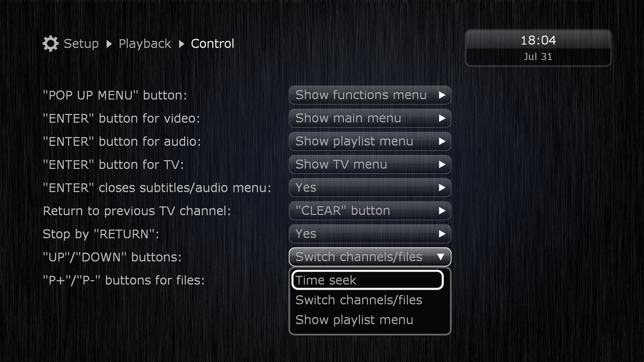Click the arrow icon on Show main menu
Viewport: 644px width, 362px height.
point(442,118)
